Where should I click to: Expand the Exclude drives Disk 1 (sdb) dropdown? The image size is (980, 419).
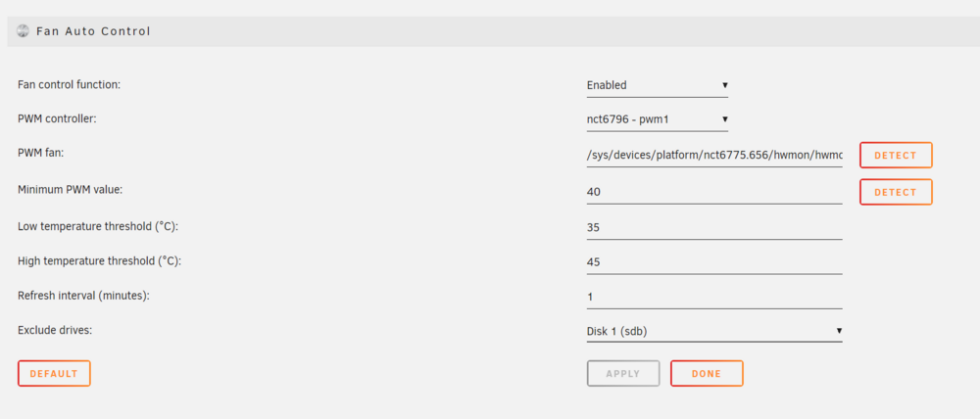[714, 331]
